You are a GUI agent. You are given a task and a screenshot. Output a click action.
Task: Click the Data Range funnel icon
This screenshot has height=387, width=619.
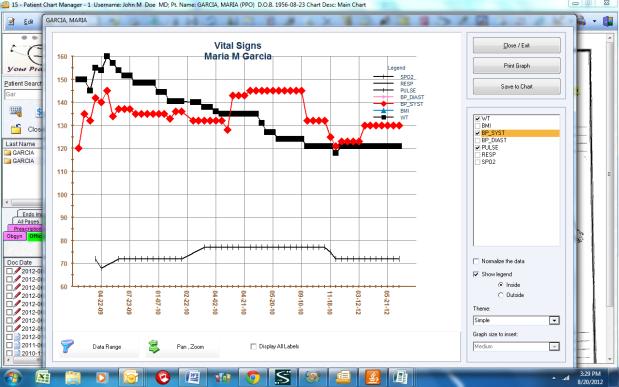[67, 346]
